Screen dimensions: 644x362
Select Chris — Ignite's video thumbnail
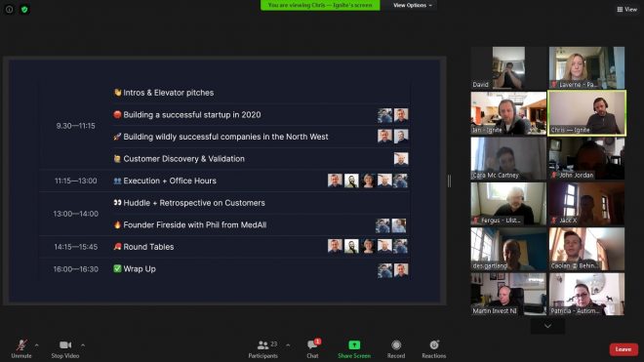pos(586,113)
